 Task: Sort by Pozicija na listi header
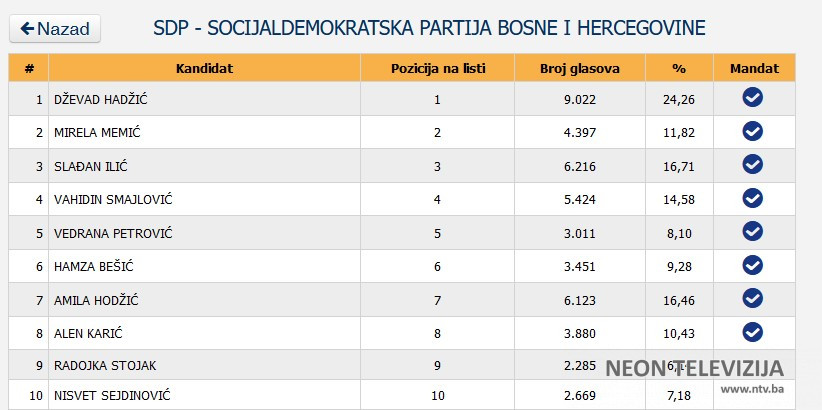point(437,68)
